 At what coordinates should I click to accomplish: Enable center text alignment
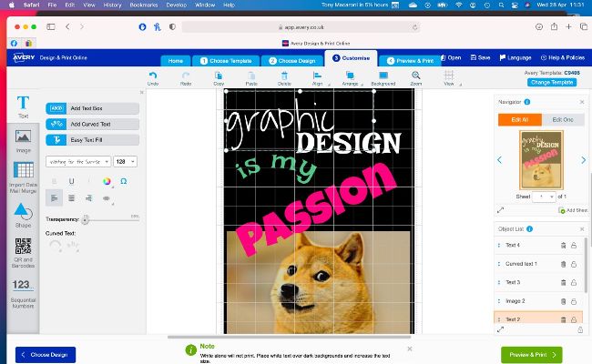pos(72,198)
